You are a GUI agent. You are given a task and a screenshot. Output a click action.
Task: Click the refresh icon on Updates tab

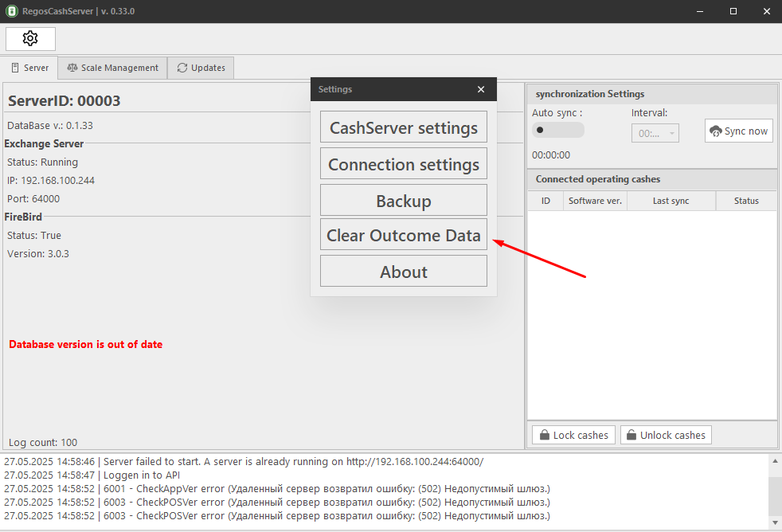(x=182, y=68)
